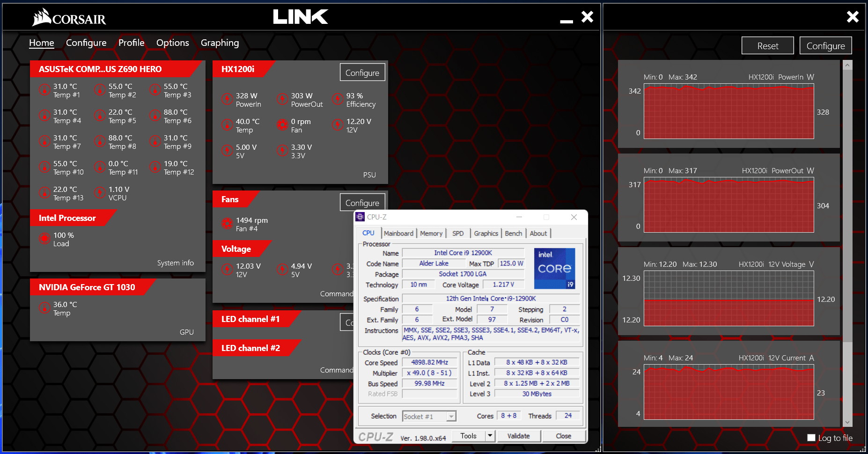This screenshot has width=868, height=454.
Task: Click the PSU Efficiency icon
Action: click(x=338, y=99)
